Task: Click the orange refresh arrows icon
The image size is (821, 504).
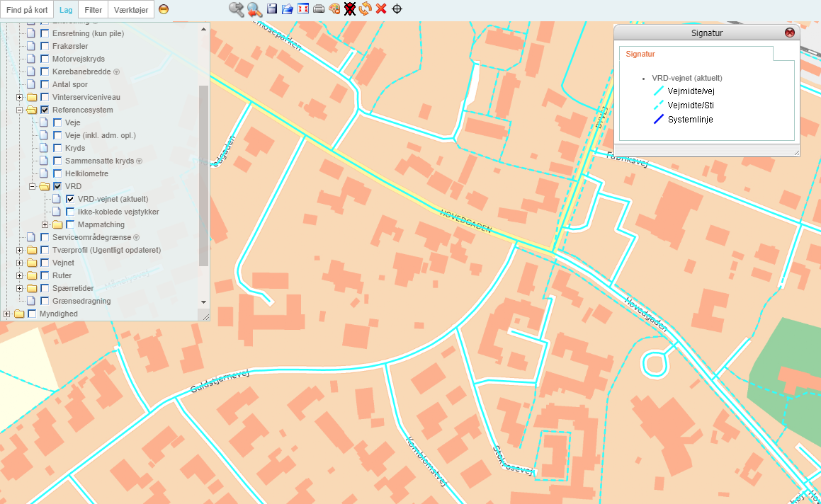Action: [x=365, y=8]
